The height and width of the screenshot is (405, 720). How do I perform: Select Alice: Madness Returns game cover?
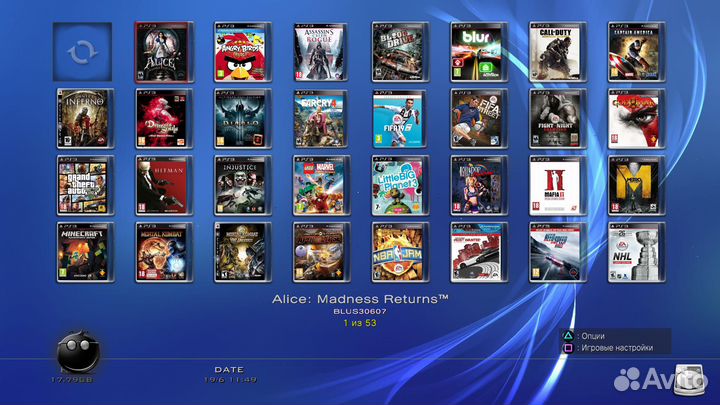click(x=163, y=52)
